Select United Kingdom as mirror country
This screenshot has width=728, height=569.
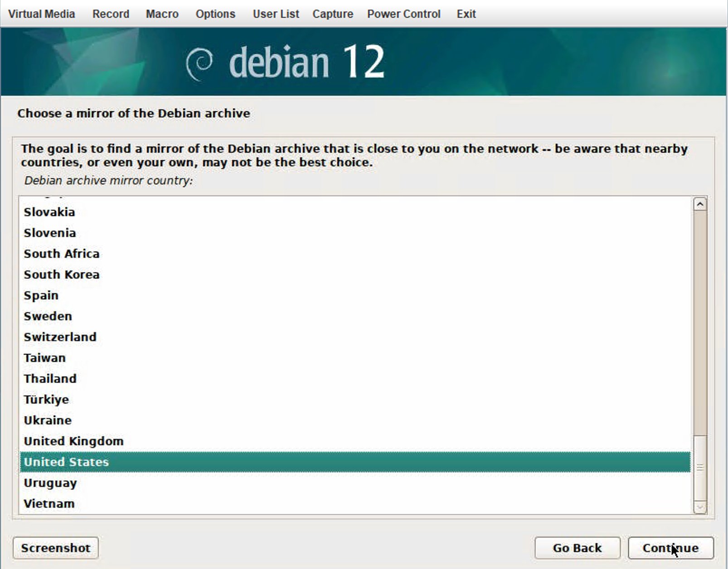pyautogui.click(x=73, y=441)
